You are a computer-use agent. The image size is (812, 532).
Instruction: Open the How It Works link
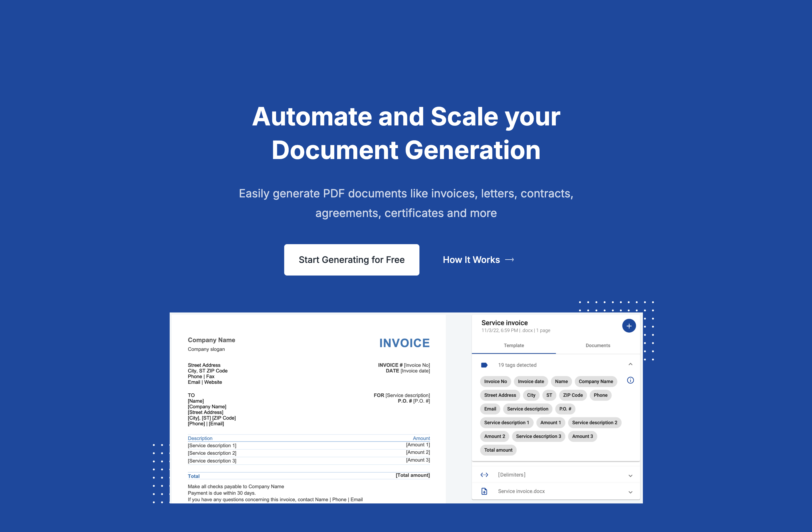tap(478, 260)
